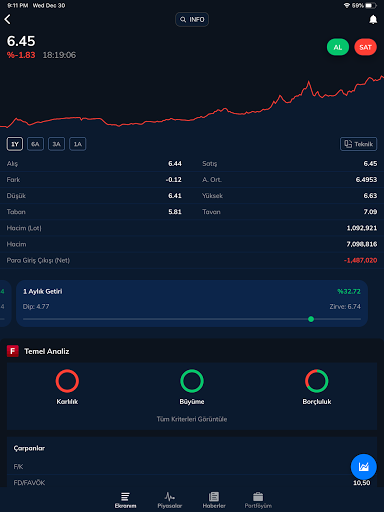Click the Hacim value 7,098,816
Viewport: 384px width, 512px height.
(x=362, y=244)
